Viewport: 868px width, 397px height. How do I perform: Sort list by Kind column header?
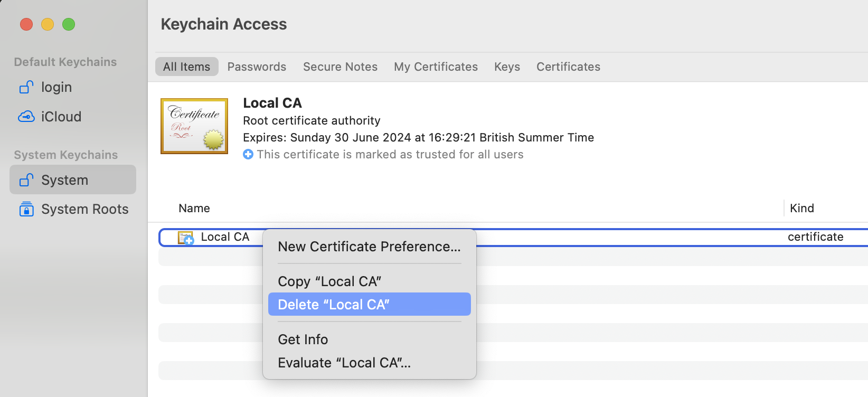click(802, 208)
